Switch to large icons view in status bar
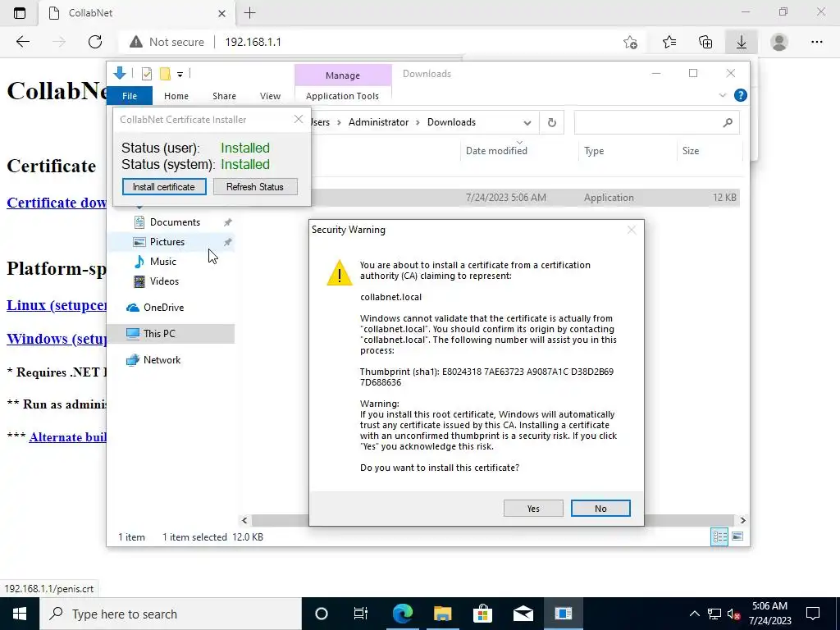Viewport: 840px width, 630px height. pyautogui.click(x=737, y=536)
